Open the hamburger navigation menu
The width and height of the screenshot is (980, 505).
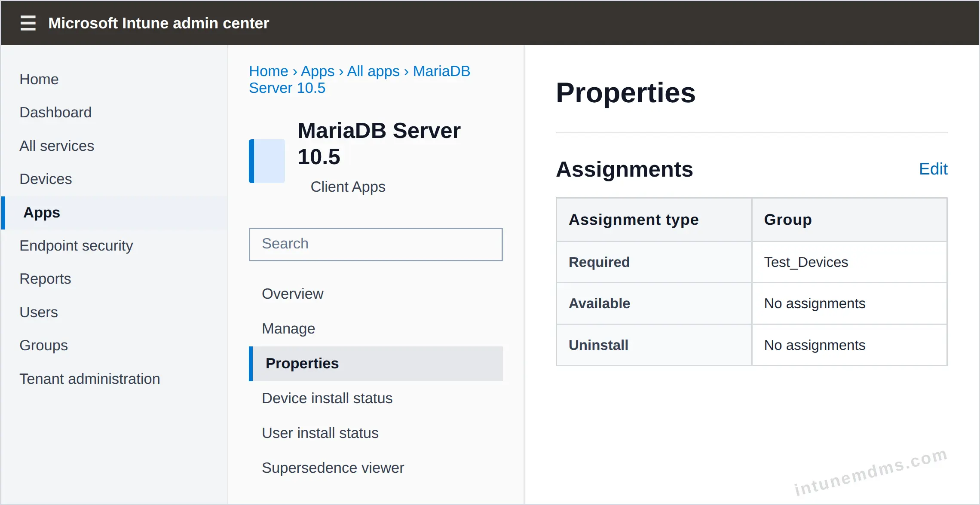28,23
